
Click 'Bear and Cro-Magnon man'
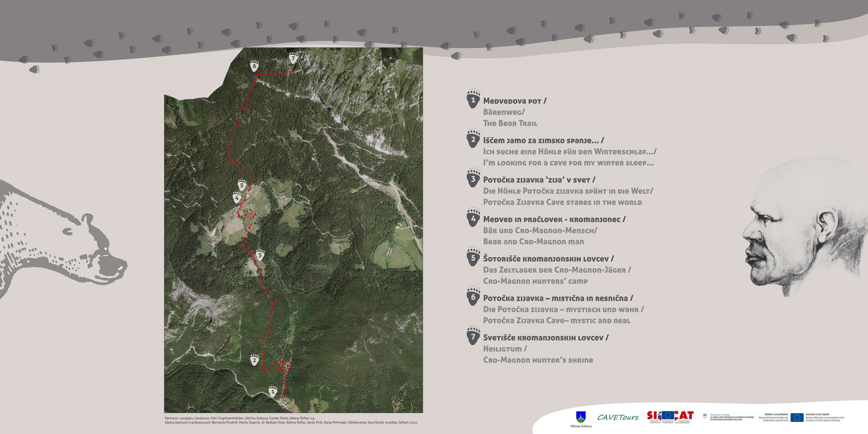pyautogui.click(x=533, y=242)
